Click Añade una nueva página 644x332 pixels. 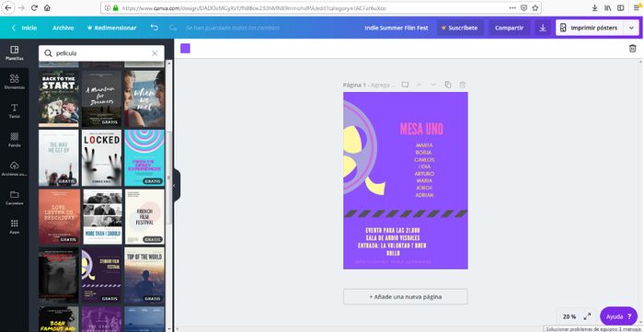406,296
